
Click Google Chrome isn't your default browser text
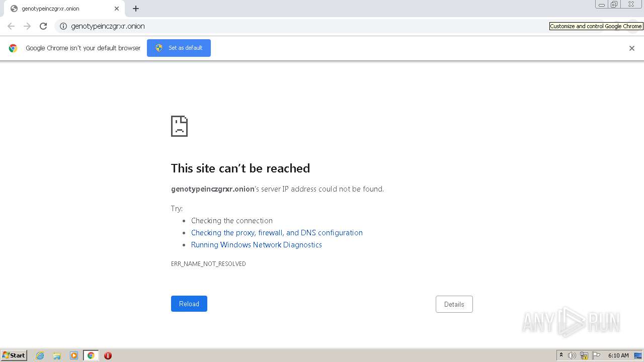[83, 48]
